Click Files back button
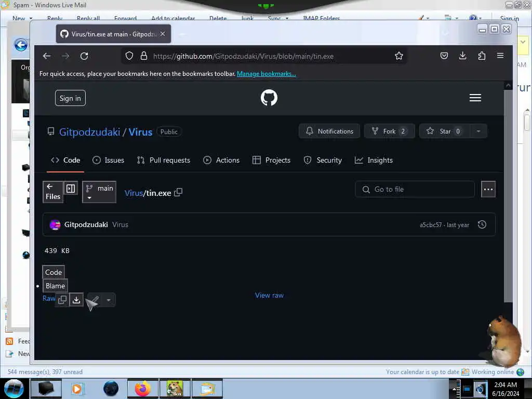Image resolution: width=532 pixels, height=399 pixels. pyautogui.click(x=53, y=192)
